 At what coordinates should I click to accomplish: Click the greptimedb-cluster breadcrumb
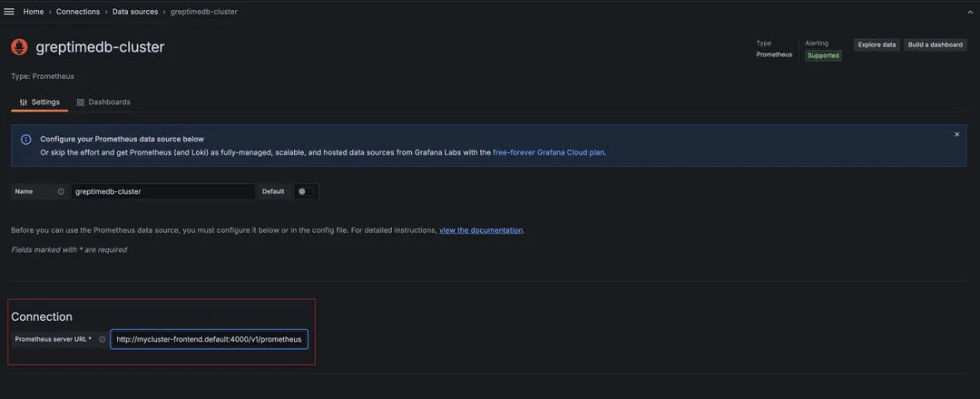pos(204,12)
